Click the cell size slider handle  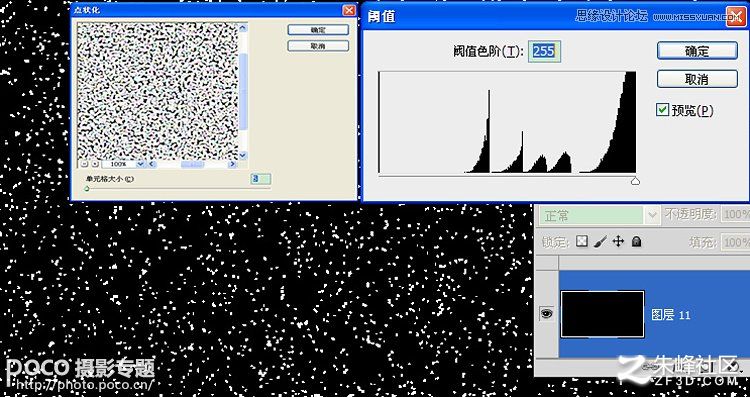[87, 188]
